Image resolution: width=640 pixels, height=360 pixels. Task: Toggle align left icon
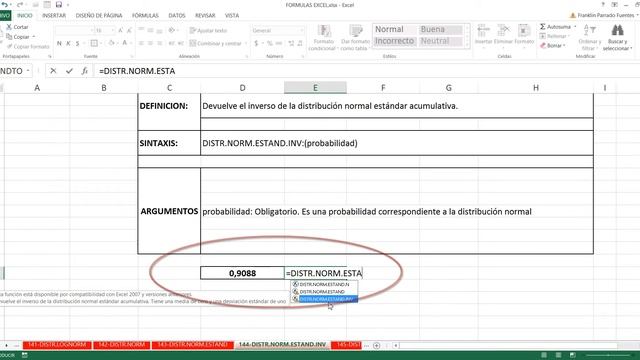141,43
